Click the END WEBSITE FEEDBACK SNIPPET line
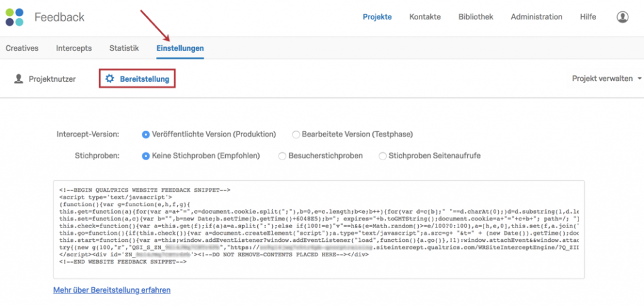This screenshot has width=644, height=306. 123,261
